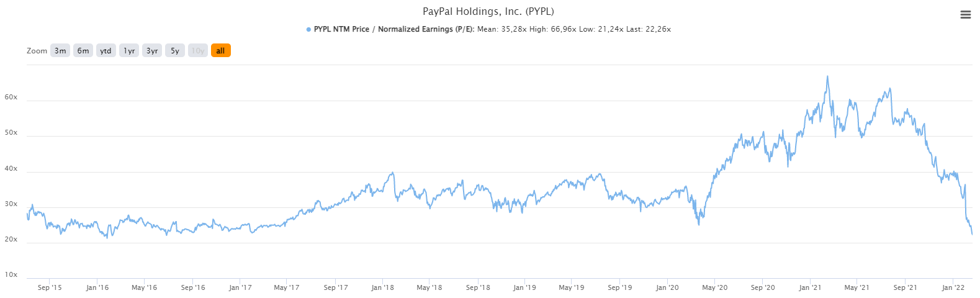Toggle the PYPL NTM Price series legend
980x298 pixels.
point(393,29)
